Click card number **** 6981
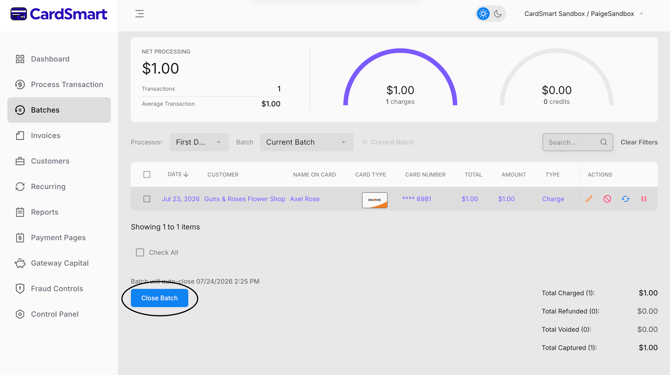The height and width of the screenshot is (375, 670). coord(417,199)
